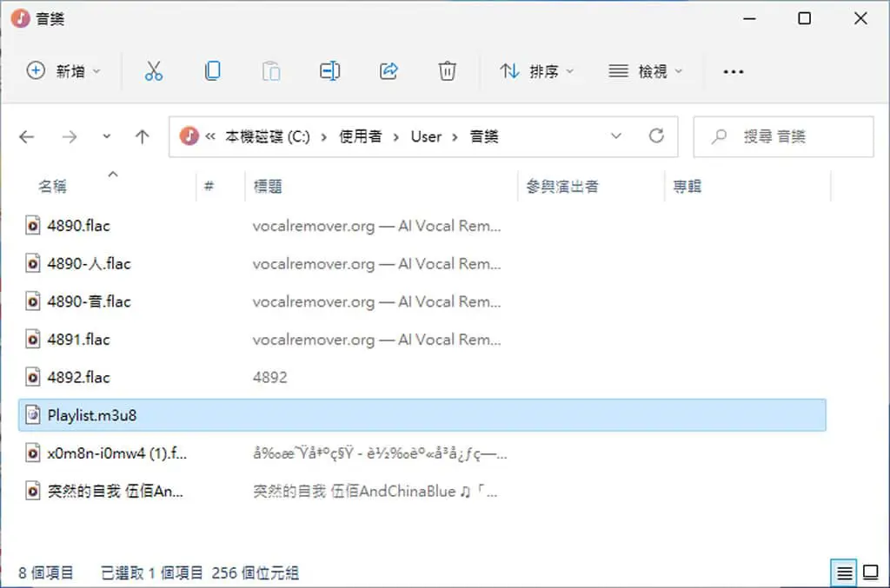Click the Share icon in toolbar
890x588 pixels.
point(389,71)
